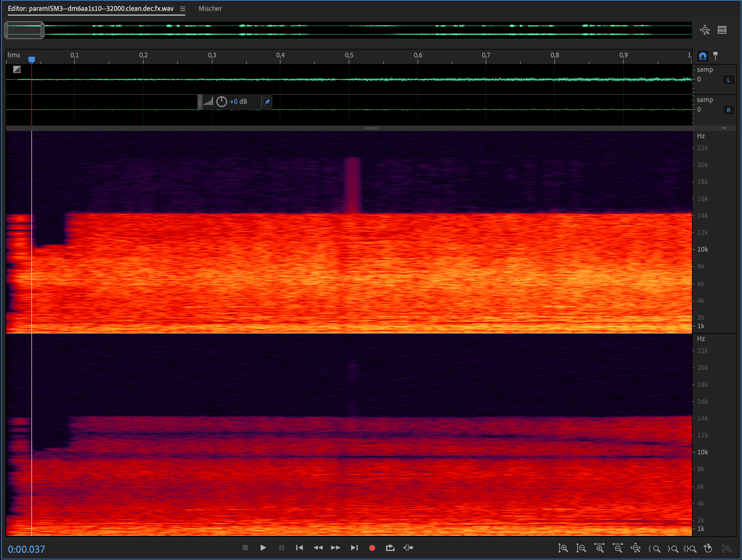
Task: Click zoom at in point
Action: pos(654,548)
